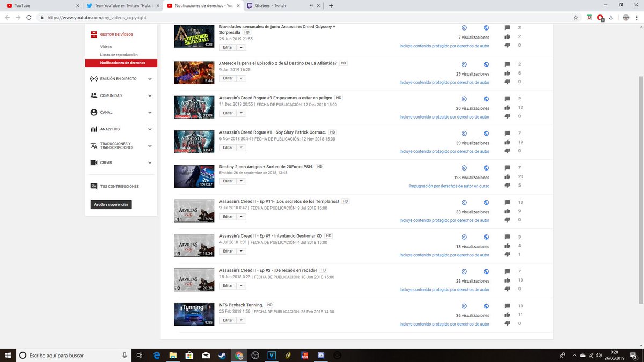Open Microsoft Edge from the taskbar
Image resolution: width=644 pixels, height=362 pixels.
tap(157, 355)
